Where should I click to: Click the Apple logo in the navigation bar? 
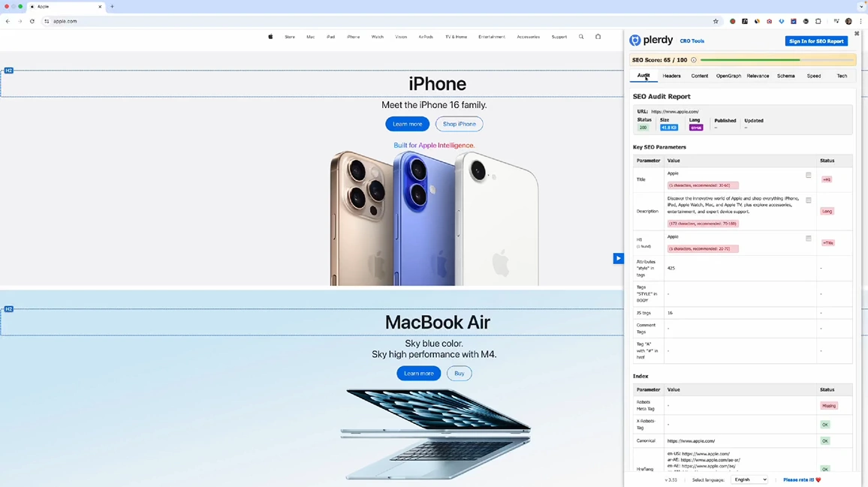click(270, 36)
